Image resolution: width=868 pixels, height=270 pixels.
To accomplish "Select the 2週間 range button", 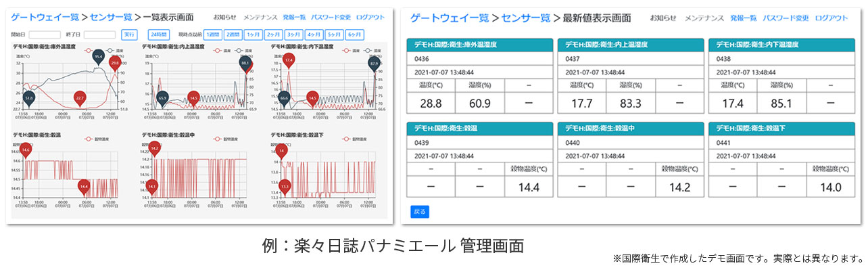I will 233,34.
